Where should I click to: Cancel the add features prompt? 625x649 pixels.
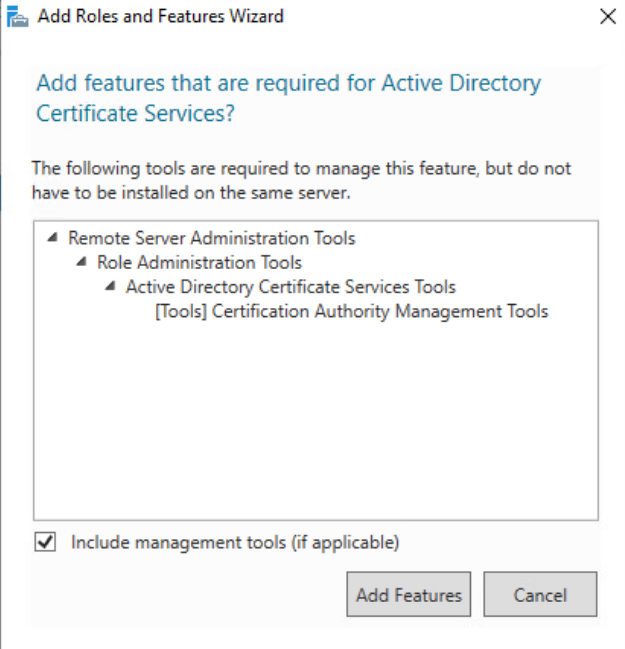[x=540, y=595]
